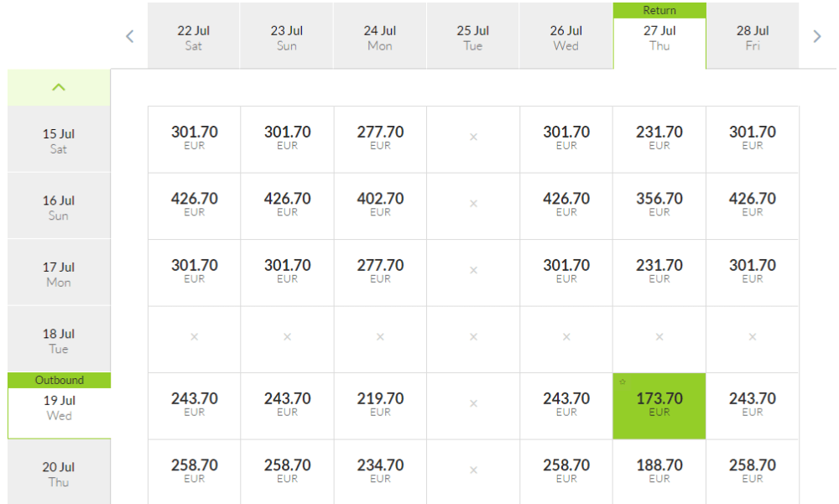Select 15 Jul Sat outbound date
839x504 pixels.
pos(59,140)
